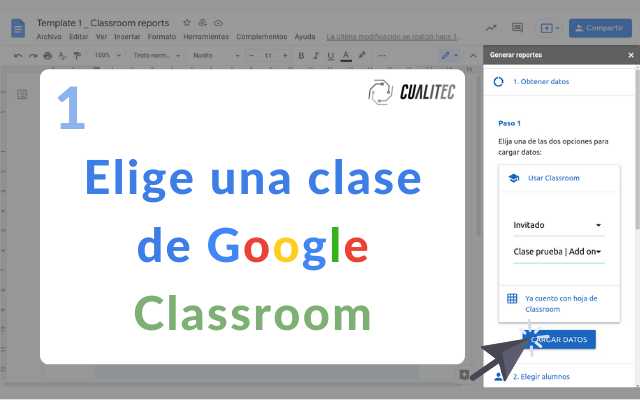Viewport: 640px width, 400px height.
Task: Toggle underline formatting
Action: click(331, 56)
